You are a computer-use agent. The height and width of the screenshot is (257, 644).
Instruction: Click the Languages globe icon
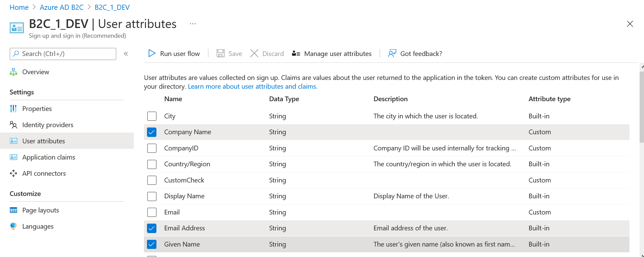click(x=14, y=226)
